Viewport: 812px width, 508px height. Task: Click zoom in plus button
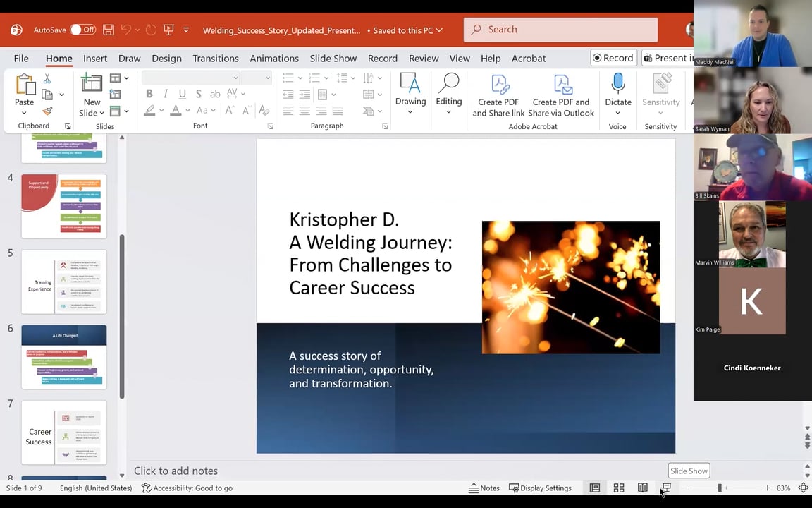click(767, 488)
